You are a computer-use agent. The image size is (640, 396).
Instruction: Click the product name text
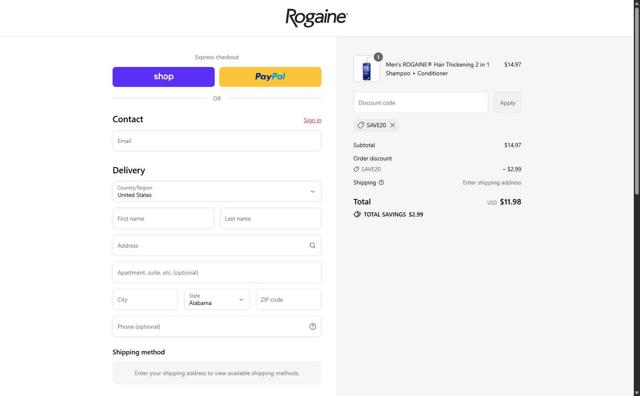click(x=438, y=69)
